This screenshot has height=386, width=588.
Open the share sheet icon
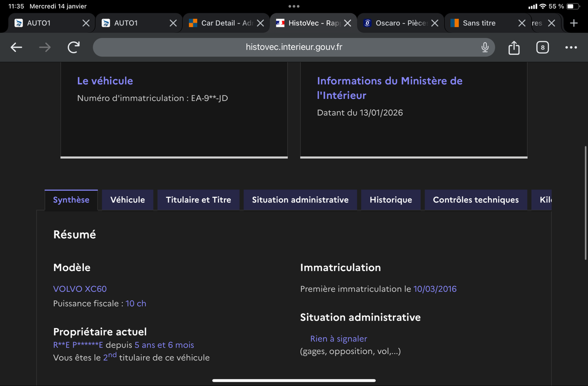(x=514, y=48)
